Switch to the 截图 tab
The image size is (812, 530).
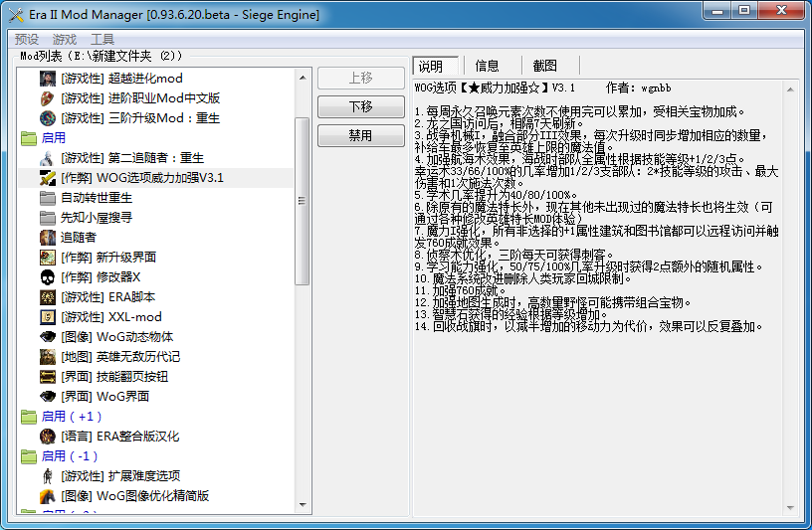(x=544, y=66)
